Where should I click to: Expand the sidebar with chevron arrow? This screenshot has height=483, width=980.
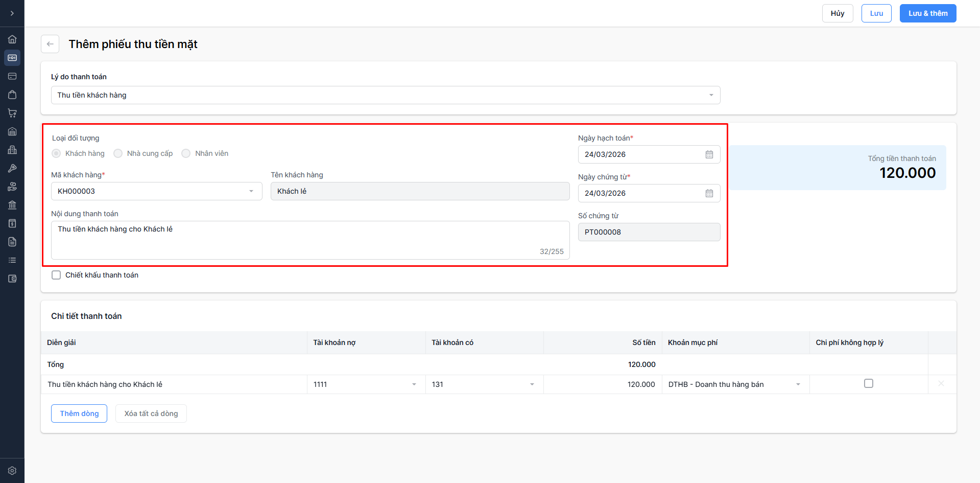click(12, 13)
